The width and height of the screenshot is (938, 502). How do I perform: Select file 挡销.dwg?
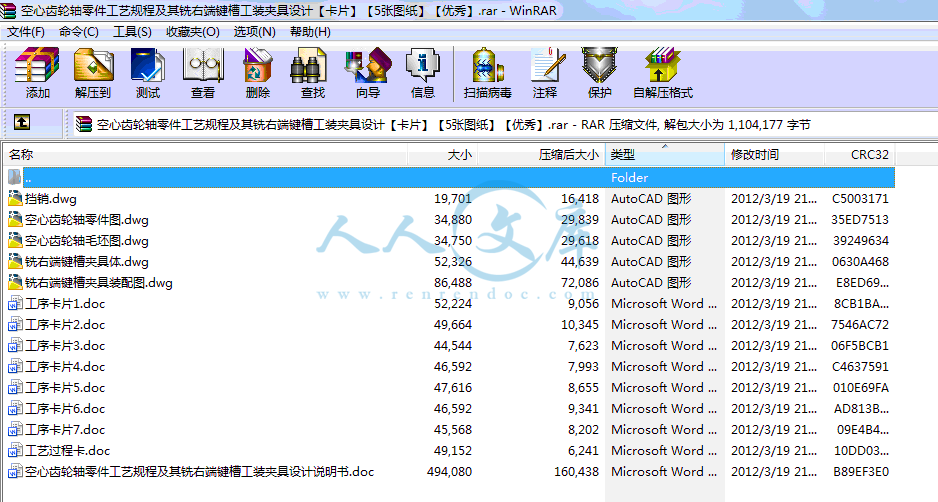tap(51, 199)
